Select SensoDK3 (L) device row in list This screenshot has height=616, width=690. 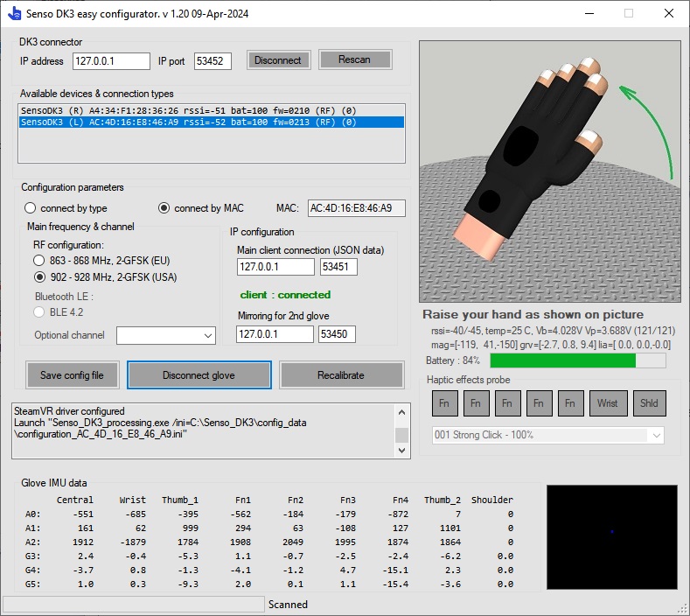tap(212, 122)
